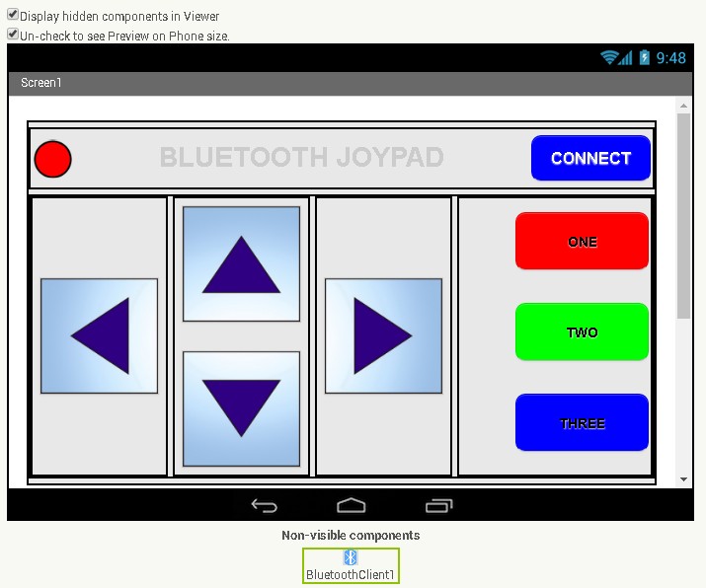Click the Non-visible components heading
706x588 pixels.
351,535
